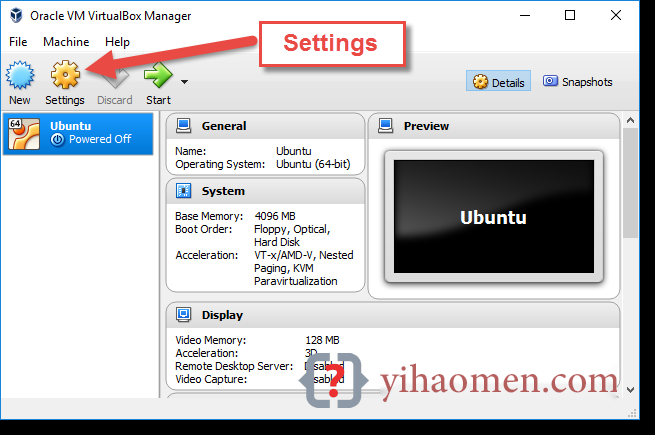Click the scroll down arrow of details pane
The height and width of the screenshot is (435, 655).
point(630,390)
